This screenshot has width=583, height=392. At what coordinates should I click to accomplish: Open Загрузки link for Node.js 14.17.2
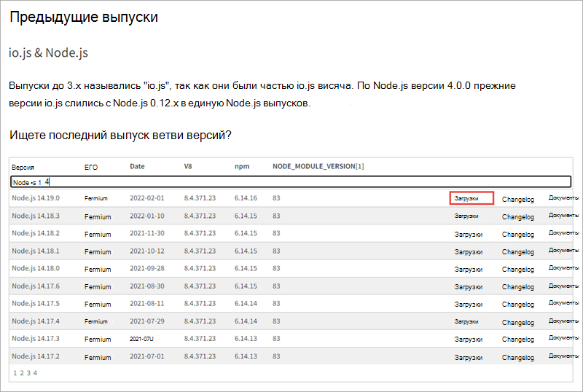(x=469, y=358)
